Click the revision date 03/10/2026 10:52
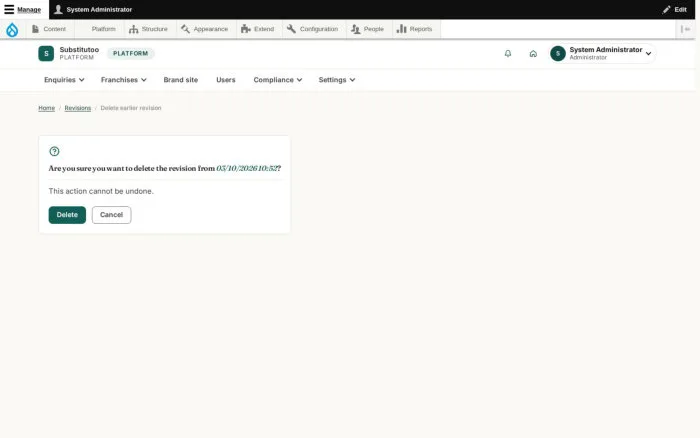 click(x=246, y=168)
